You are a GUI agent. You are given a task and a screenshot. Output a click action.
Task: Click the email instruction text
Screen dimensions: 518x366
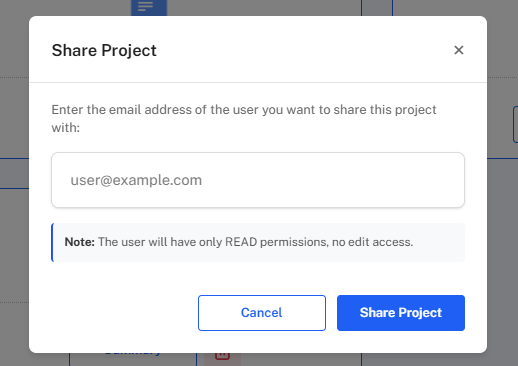(x=244, y=118)
